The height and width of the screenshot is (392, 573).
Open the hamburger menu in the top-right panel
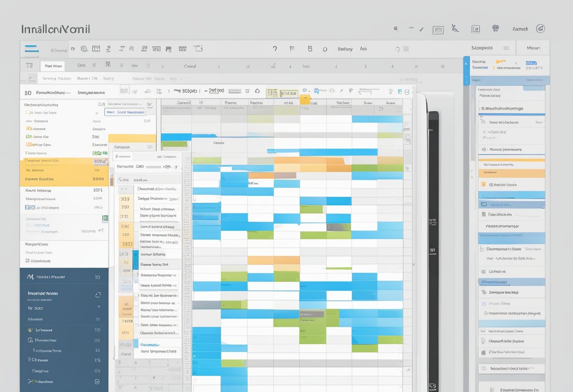tap(507, 49)
